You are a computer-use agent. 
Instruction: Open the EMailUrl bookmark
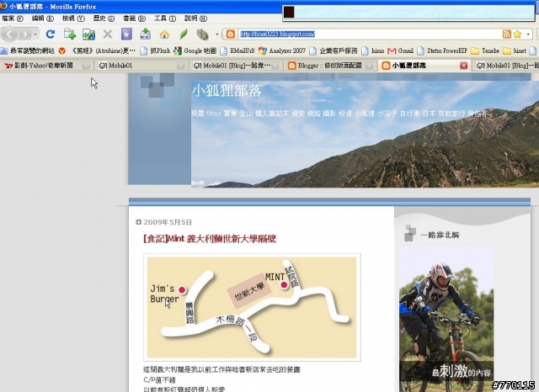coord(237,50)
